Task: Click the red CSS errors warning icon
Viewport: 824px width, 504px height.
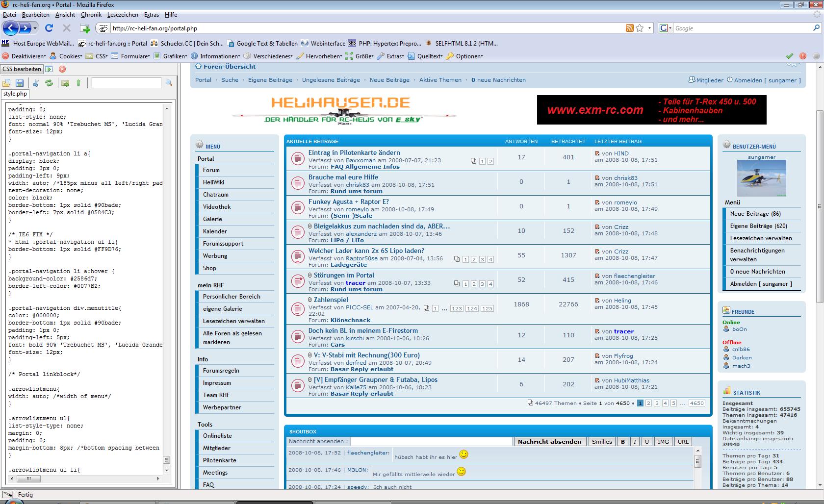Action: (803, 56)
